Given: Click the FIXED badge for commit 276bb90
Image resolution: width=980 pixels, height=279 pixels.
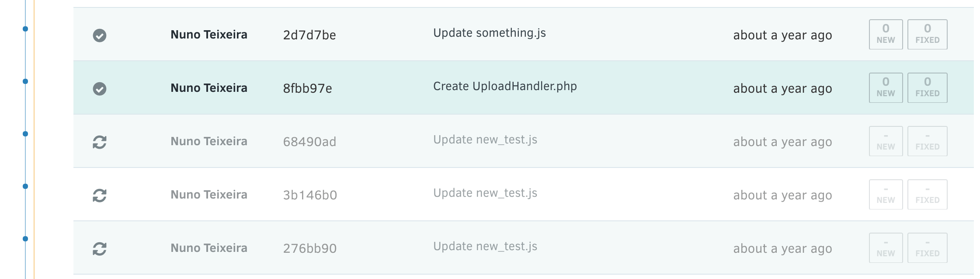Looking at the screenshot, I should (927, 248).
